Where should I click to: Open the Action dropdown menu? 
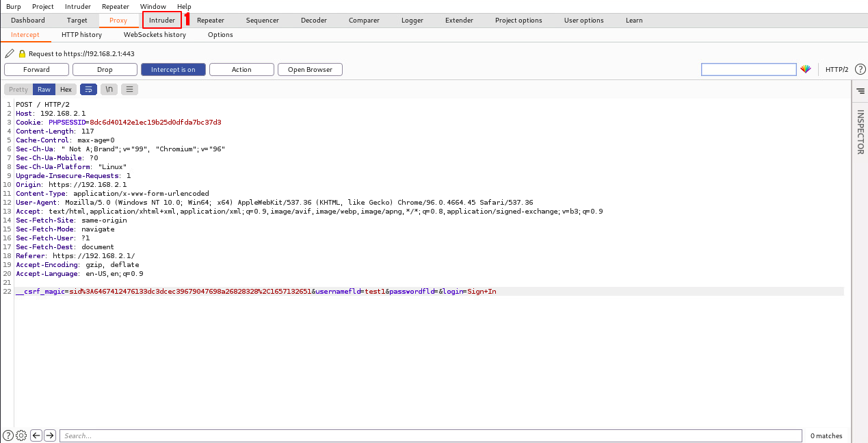pyautogui.click(x=241, y=70)
